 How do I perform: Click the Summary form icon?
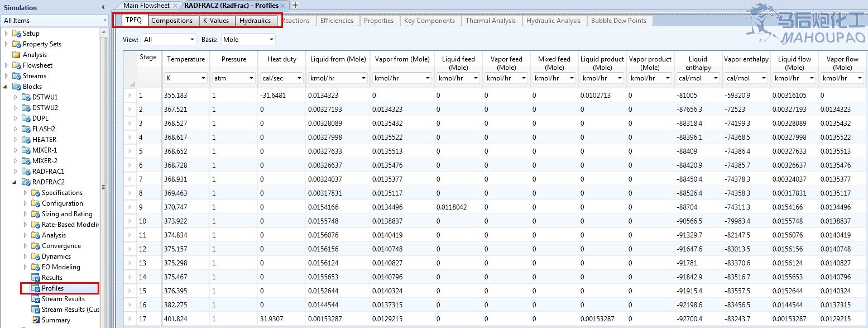(36, 320)
